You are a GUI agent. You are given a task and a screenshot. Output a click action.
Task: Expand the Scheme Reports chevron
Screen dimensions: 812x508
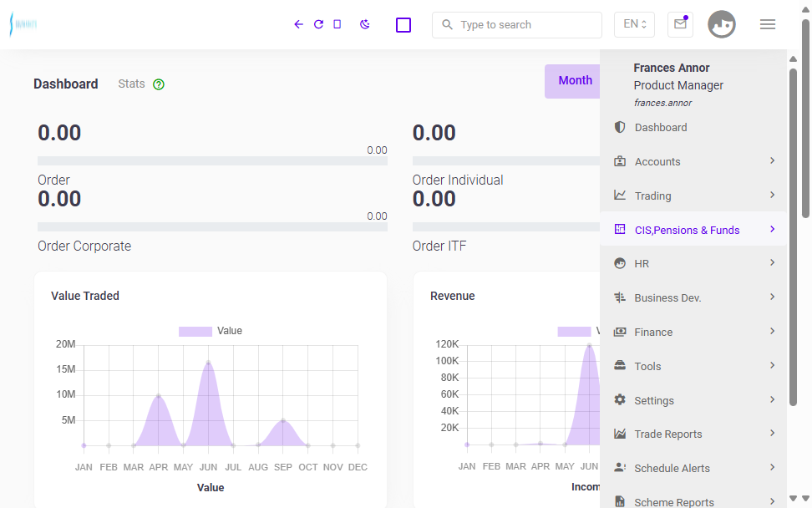point(772,501)
